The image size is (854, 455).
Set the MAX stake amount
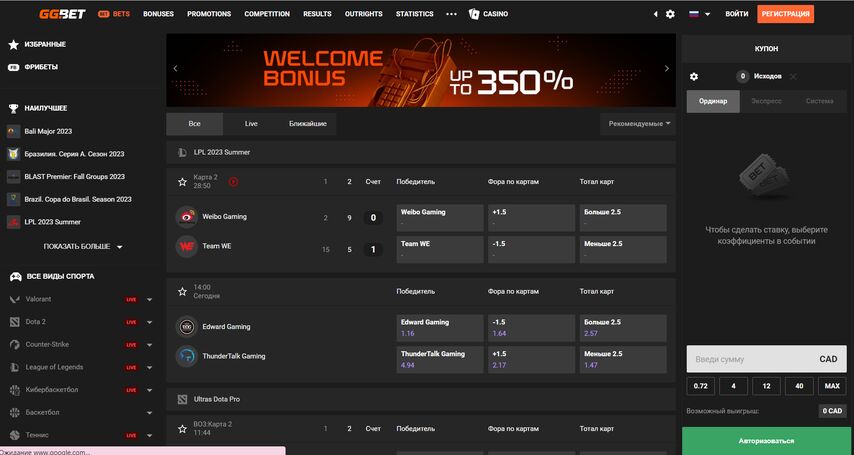[832, 386]
